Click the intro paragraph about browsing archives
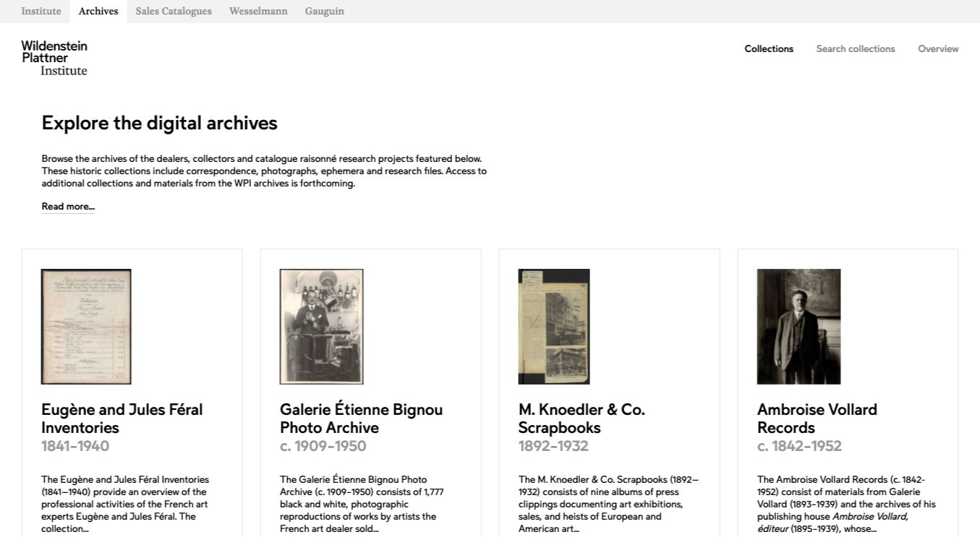Viewport: 980px width, 537px height. click(264, 171)
